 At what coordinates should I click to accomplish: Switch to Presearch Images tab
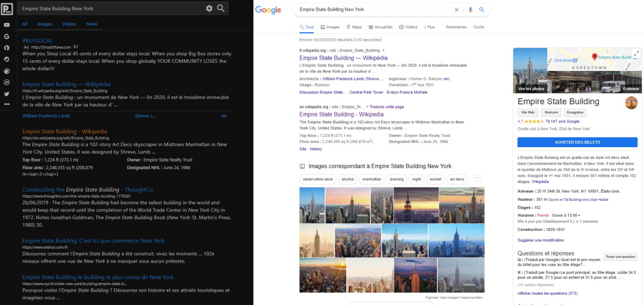click(45, 24)
